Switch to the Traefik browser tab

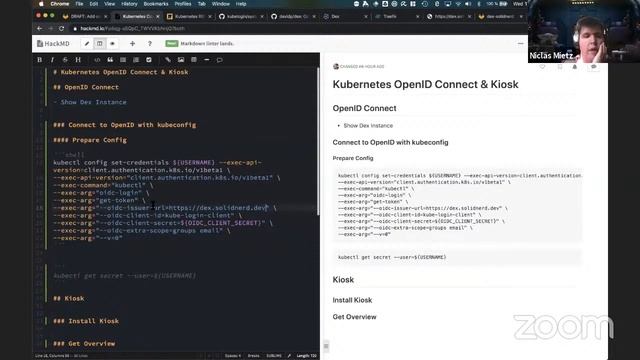tap(397, 16)
